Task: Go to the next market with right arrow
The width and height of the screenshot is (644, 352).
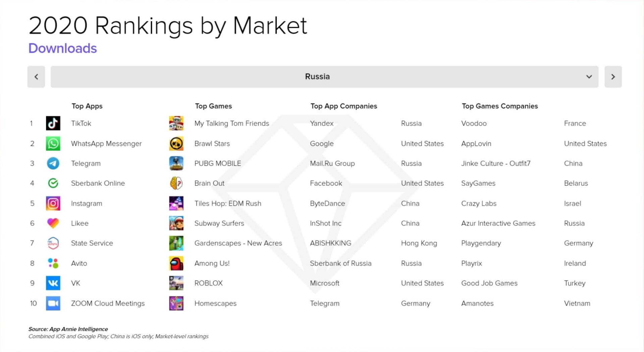Action: click(613, 77)
